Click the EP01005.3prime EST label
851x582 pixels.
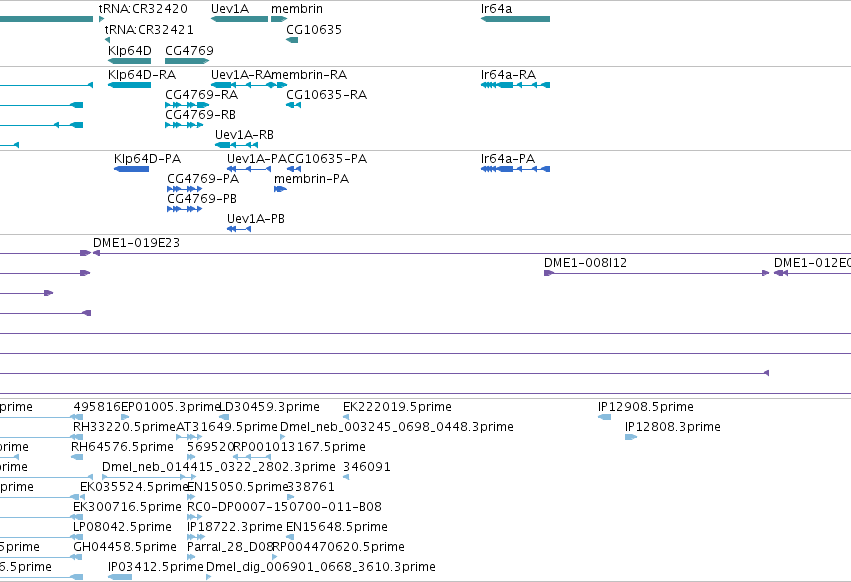click(x=170, y=407)
